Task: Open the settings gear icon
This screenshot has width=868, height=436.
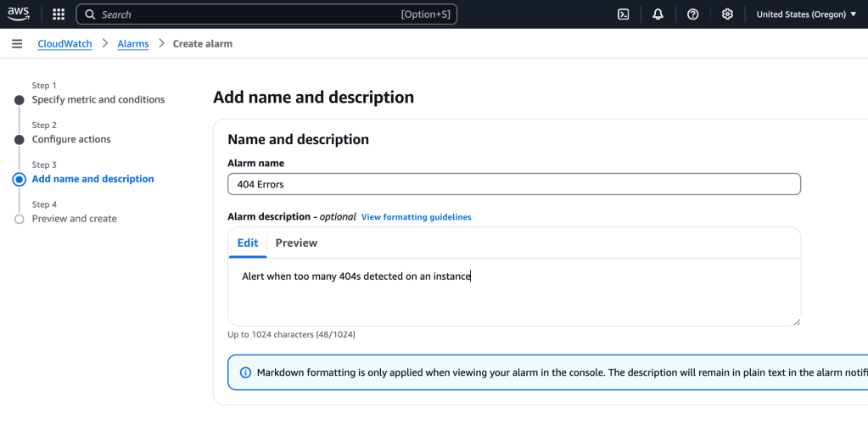Action: (727, 14)
